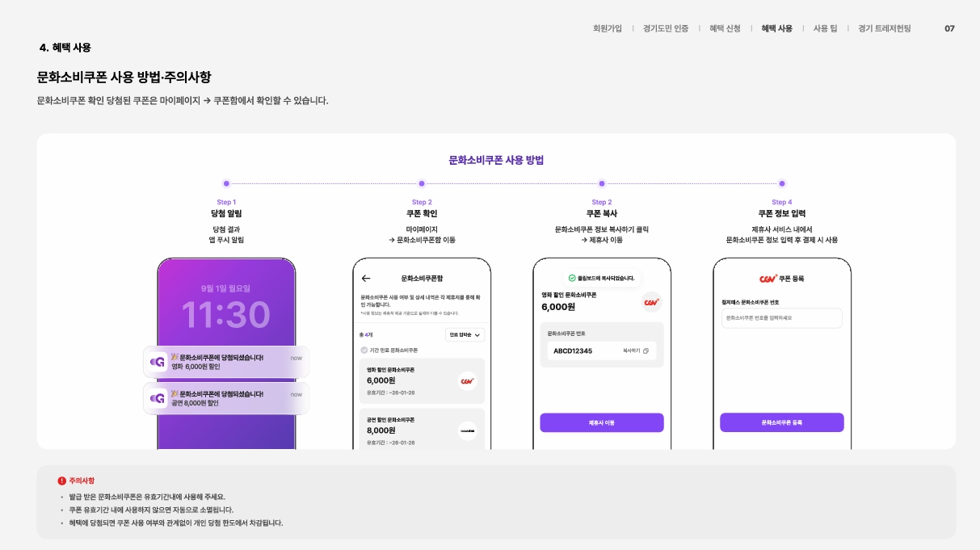Click the 문화소비쿠폰 사용 방법 heading

tap(496, 160)
